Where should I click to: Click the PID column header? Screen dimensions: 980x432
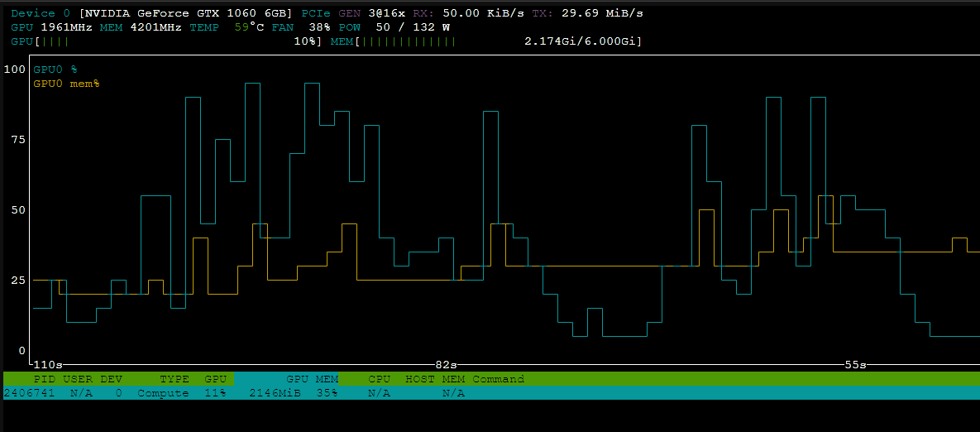click(44, 379)
